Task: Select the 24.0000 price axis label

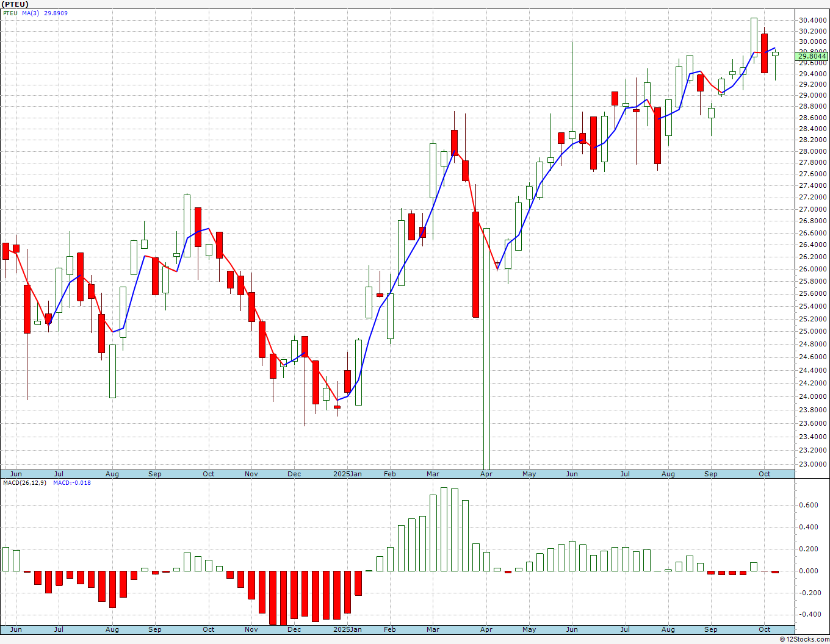Action: 812,396
